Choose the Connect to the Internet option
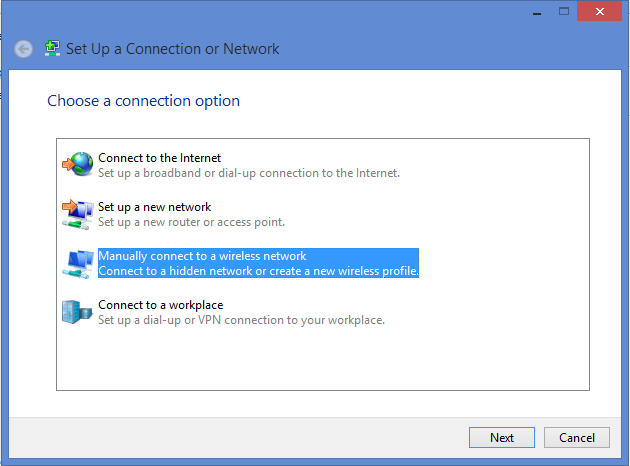Image resolution: width=630 pixels, height=466 pixels. click(160, 158)
